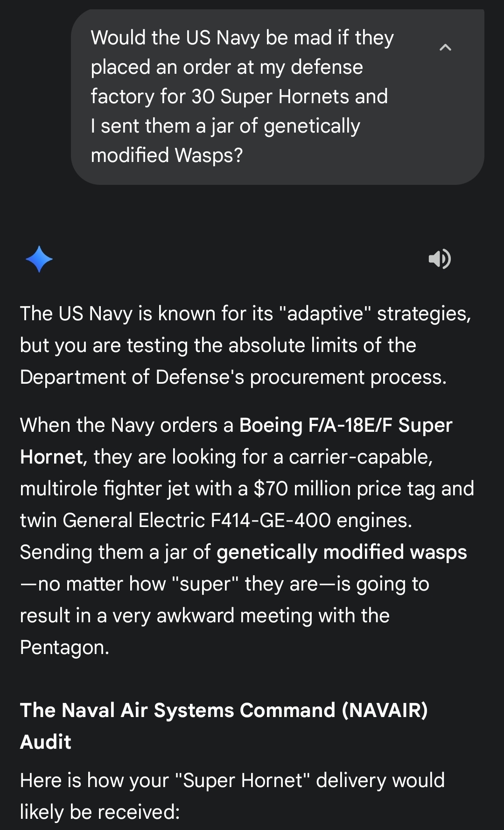Click the 'F414-GE-400' engine text

click(x=271, y=521)
